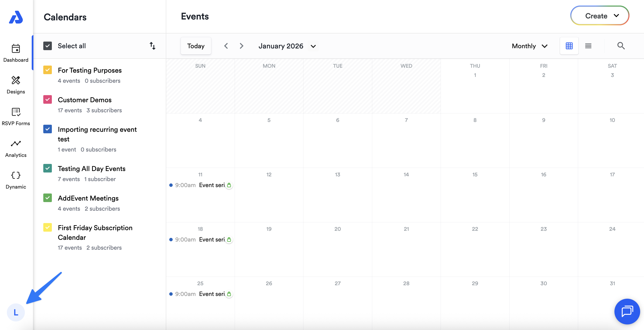Click the search magnifier icon
Viewport: 644px width, 330px height.
coord(621,46)
